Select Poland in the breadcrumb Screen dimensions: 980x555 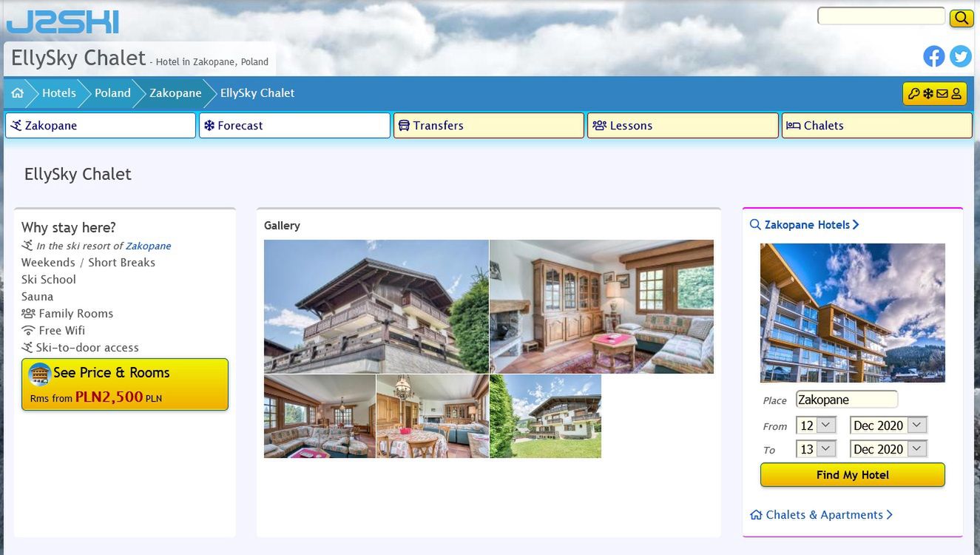point(112,93)
